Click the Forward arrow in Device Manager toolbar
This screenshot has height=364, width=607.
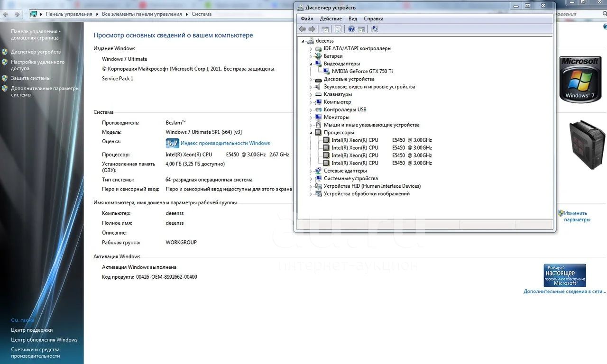click(312, 29)
